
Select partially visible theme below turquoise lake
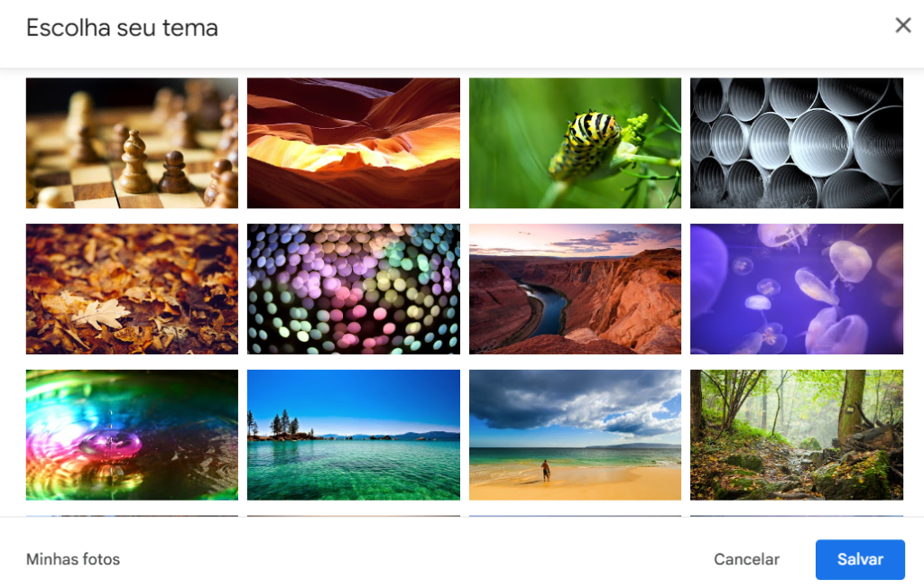coord(354,516)
